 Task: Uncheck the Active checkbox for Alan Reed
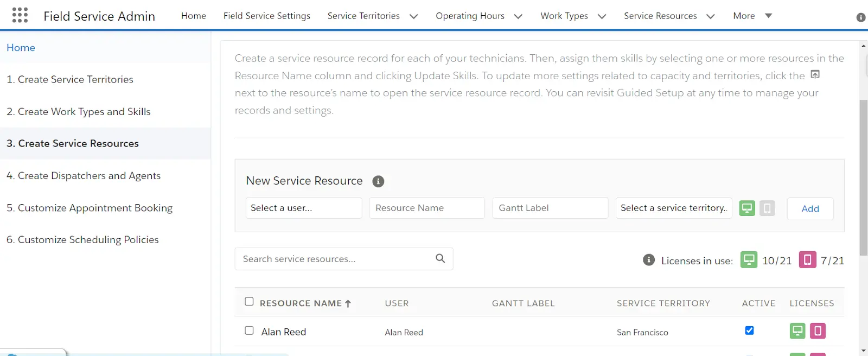click(x=749, y=330)
